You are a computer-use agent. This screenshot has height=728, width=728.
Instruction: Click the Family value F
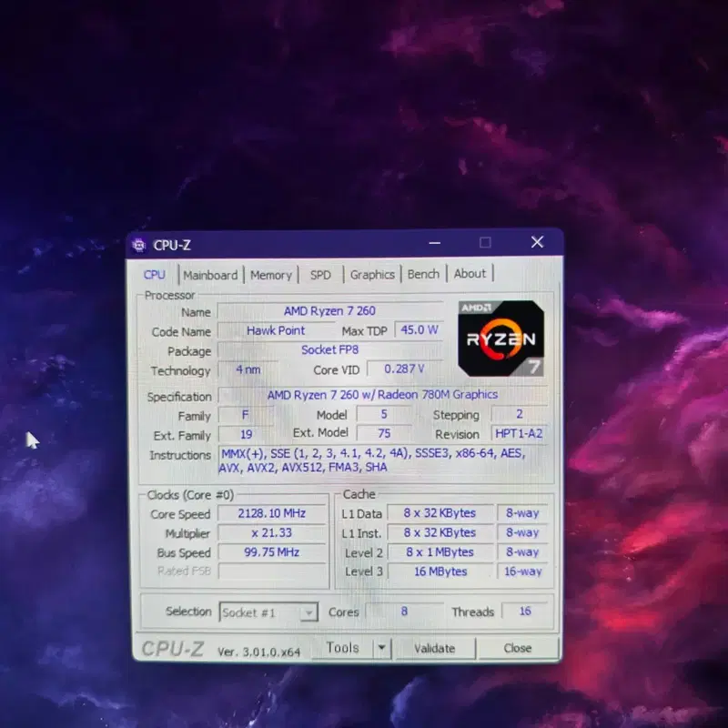pos(246,415)
